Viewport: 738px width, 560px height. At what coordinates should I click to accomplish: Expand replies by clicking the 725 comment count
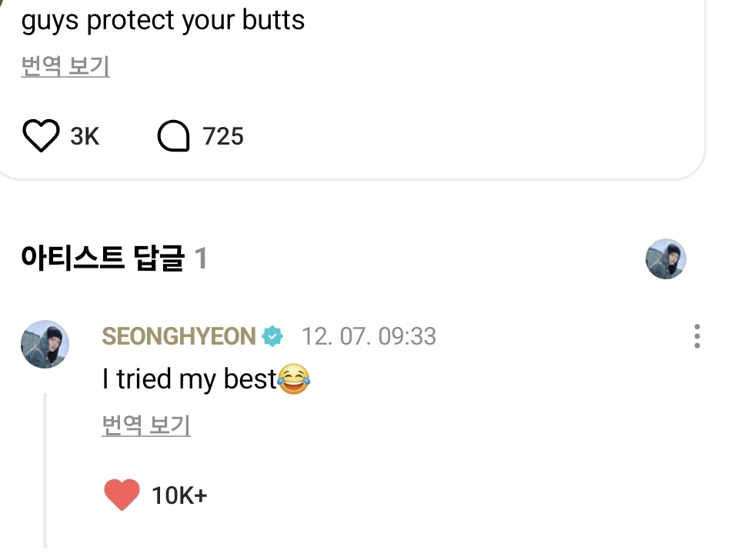pos(222,135)
